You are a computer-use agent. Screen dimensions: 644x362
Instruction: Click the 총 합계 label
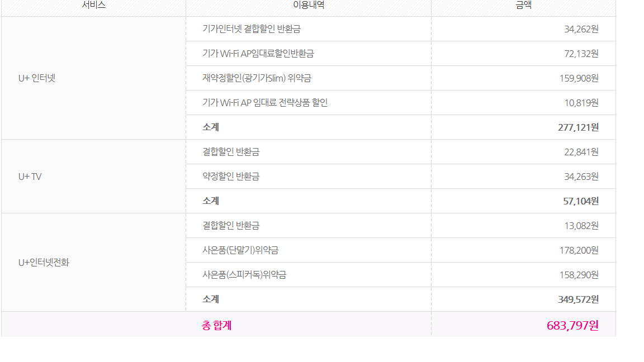coord(217,325)
